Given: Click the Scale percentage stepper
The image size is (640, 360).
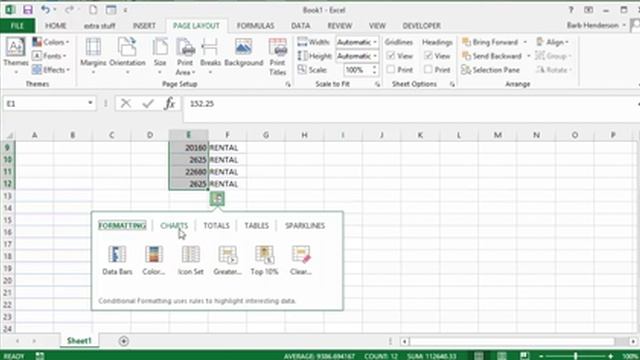Looking at the screenshot, I should pyautogui.click(x=374, y=70).
